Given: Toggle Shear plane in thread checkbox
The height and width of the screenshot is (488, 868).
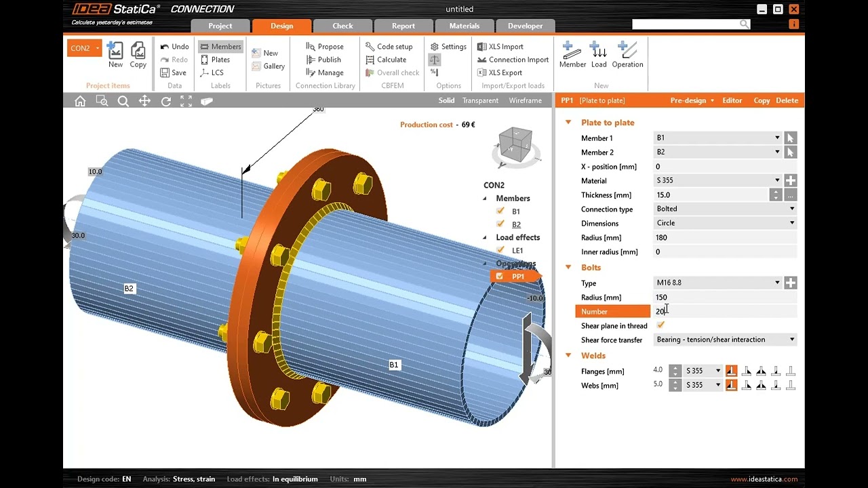Looking at the screenshot, I should (660, 325).
